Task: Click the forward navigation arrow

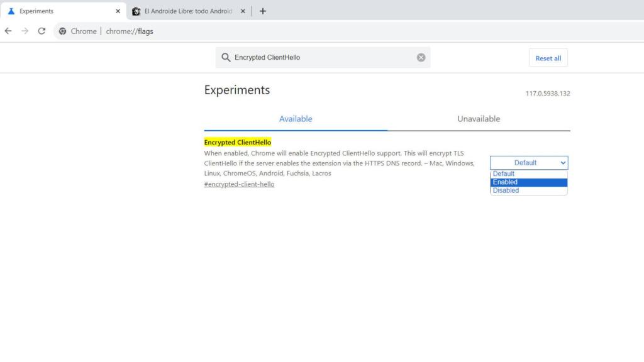Action: click(x=25, y=31)
